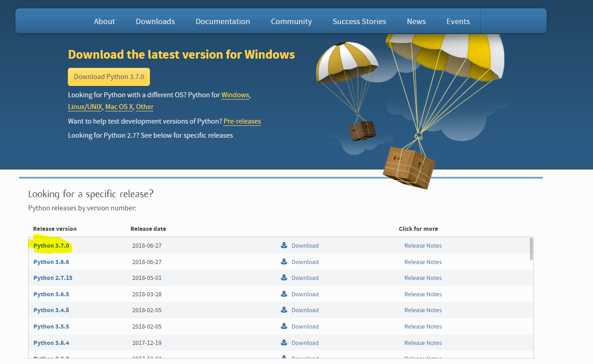Click Download text link for Python 3.6.4

pyautogui.click(x=305, y=343)
